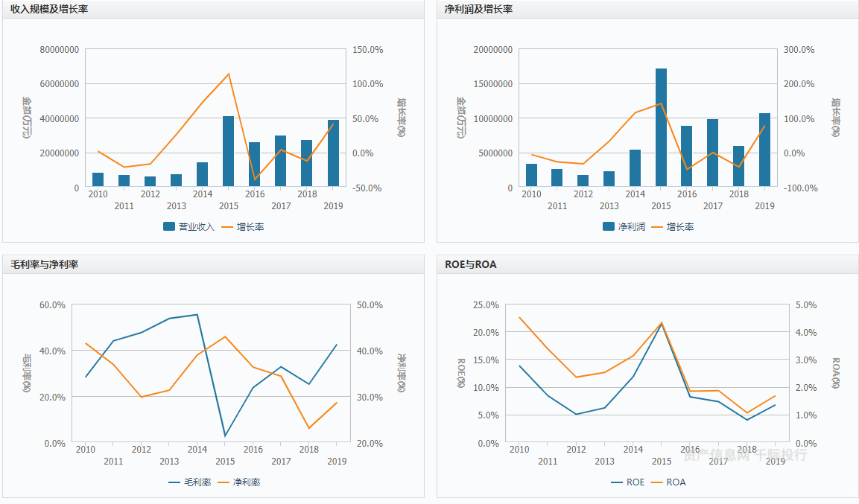The image size is (859, 504).
Task: Toggle the 净利率 legend item
Action: [x=239, y=482]
